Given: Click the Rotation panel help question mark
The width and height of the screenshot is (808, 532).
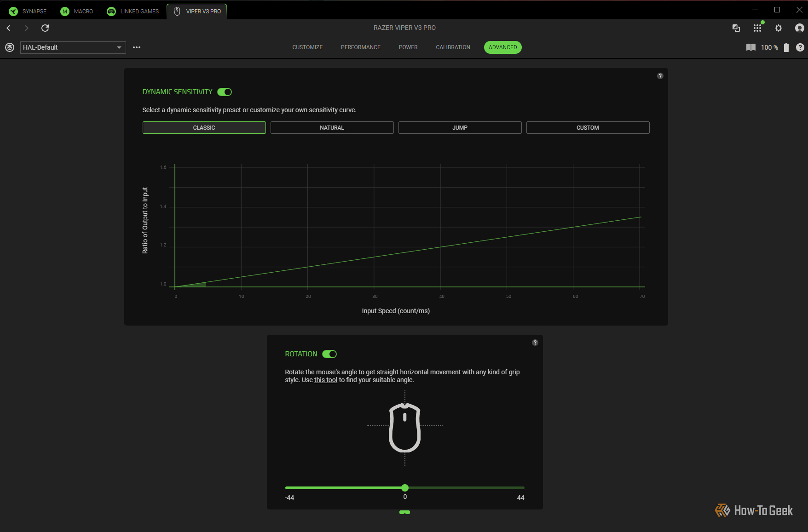Looking at the screenshot, I should pos(535,343).
